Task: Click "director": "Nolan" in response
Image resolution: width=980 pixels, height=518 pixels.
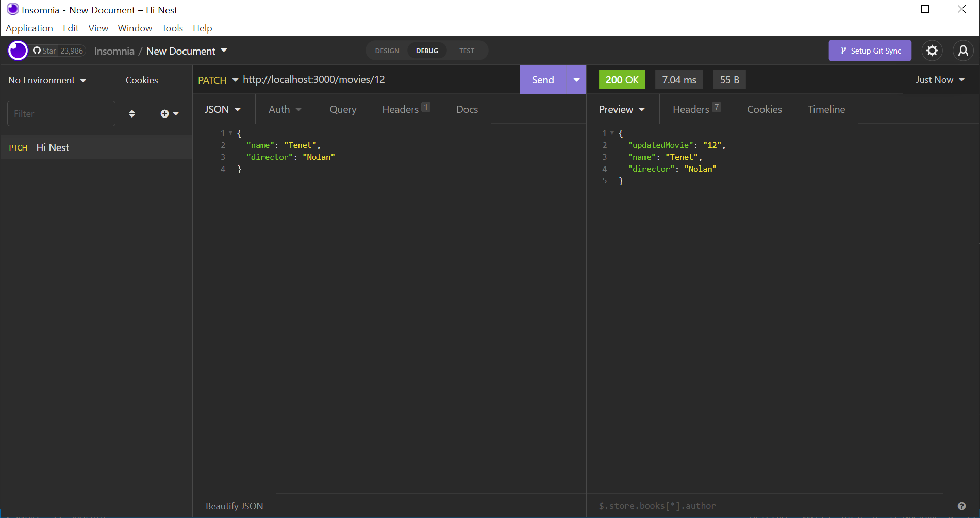Action: pyautogui.click(x=672, y=169)
